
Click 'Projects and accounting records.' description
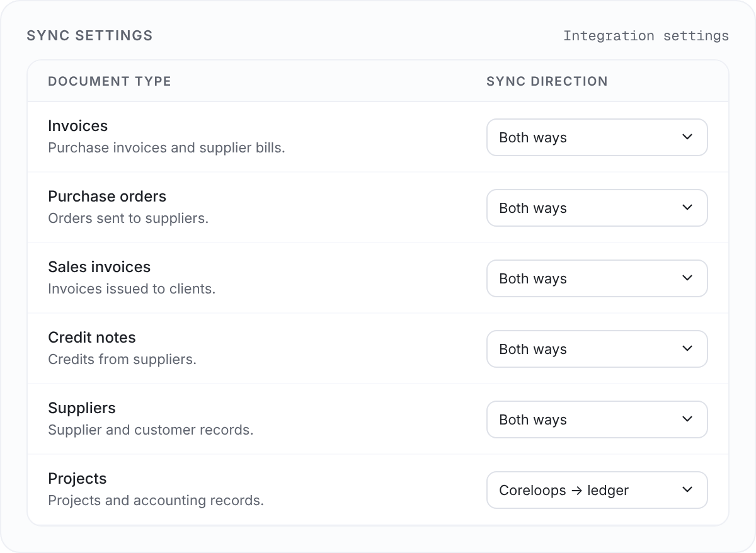(156, 501)
